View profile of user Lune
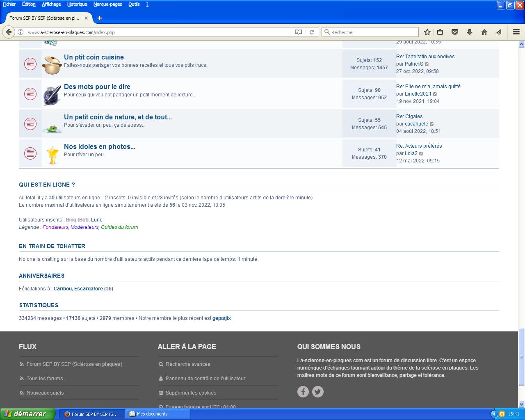The image size is (525, 420). tap(97, 220)
